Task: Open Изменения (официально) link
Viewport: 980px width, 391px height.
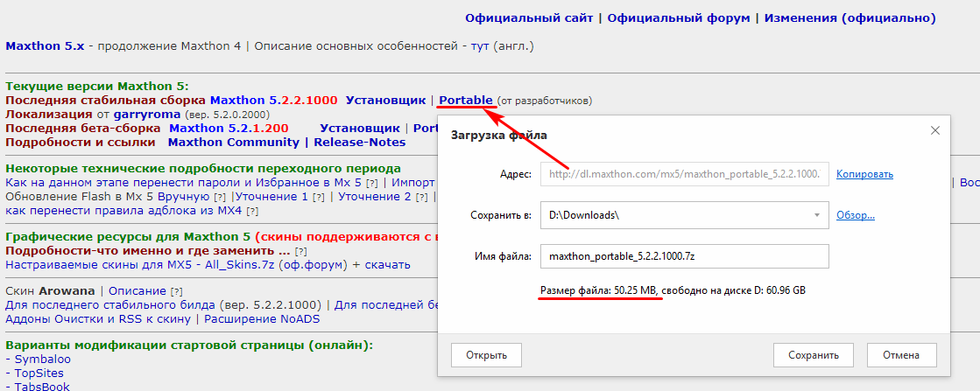Action: [850, 18]
